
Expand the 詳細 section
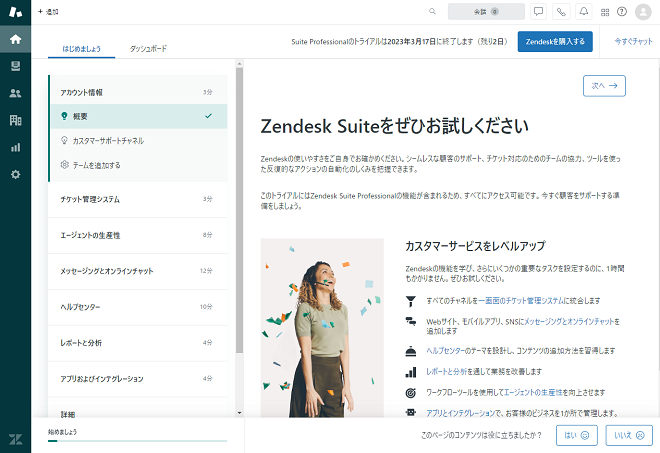pos(138,409)
